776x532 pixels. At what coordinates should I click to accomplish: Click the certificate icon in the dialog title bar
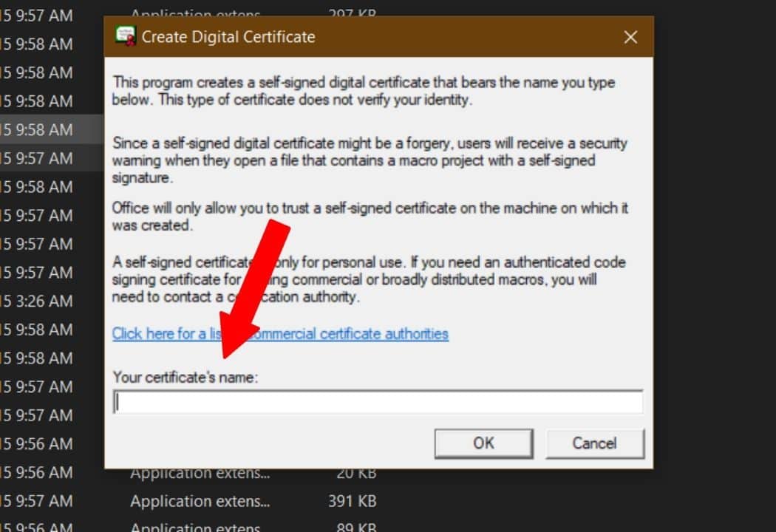(126, 36)
